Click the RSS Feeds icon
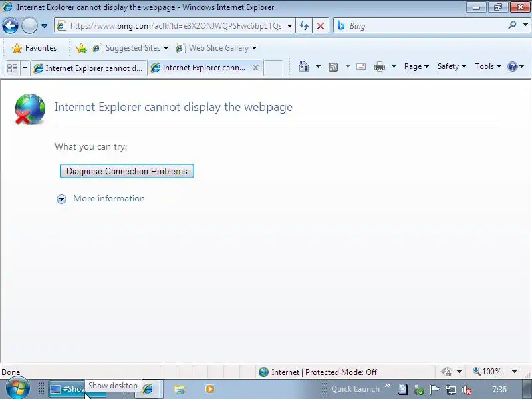Viewport: 532px width, 399px height. pyautogui.click(x=333, y=67)
